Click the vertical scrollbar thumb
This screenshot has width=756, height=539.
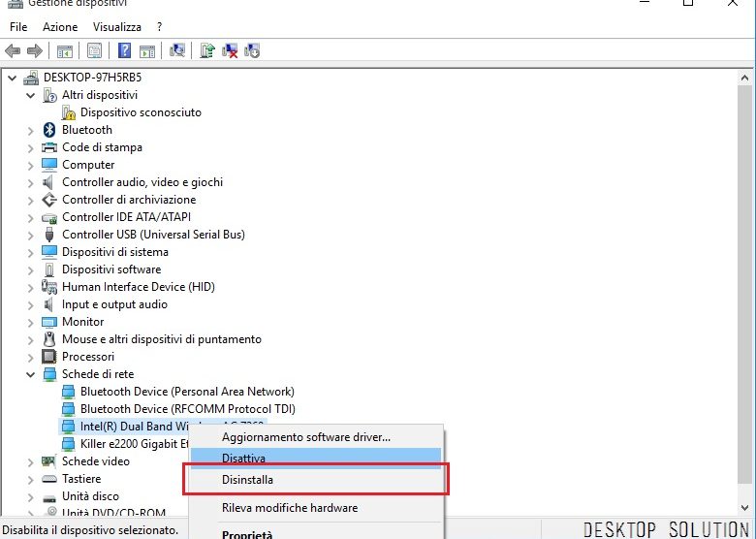pyautogui.click(x=744, y=284)
